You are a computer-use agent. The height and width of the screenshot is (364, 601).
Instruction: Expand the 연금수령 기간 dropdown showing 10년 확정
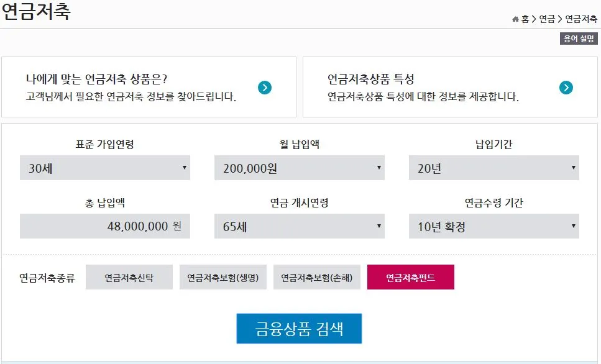[493, 226]
